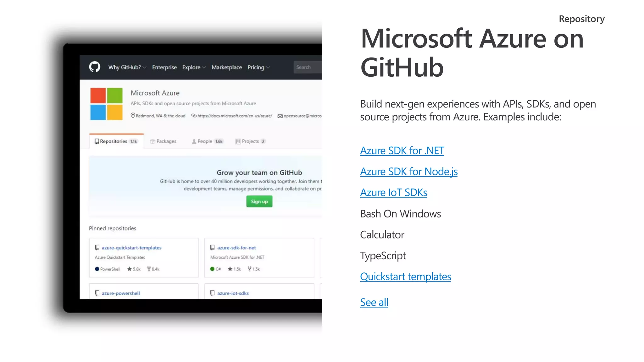Screen dimensions: 644x362
Task: Click the GitHub Octocat logo
Action: coord(95,67)
